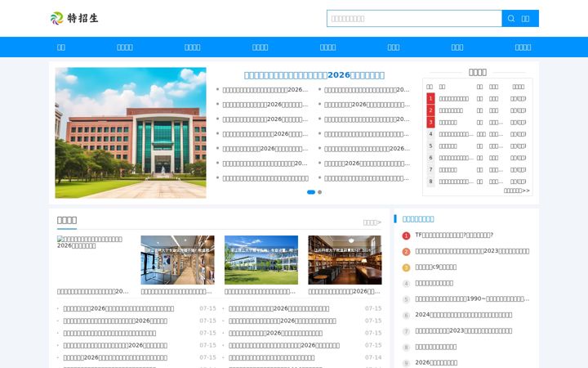Open hot list item starting with '2026'
This screenshot has width=588, height=368.
[x=436, y=362]
